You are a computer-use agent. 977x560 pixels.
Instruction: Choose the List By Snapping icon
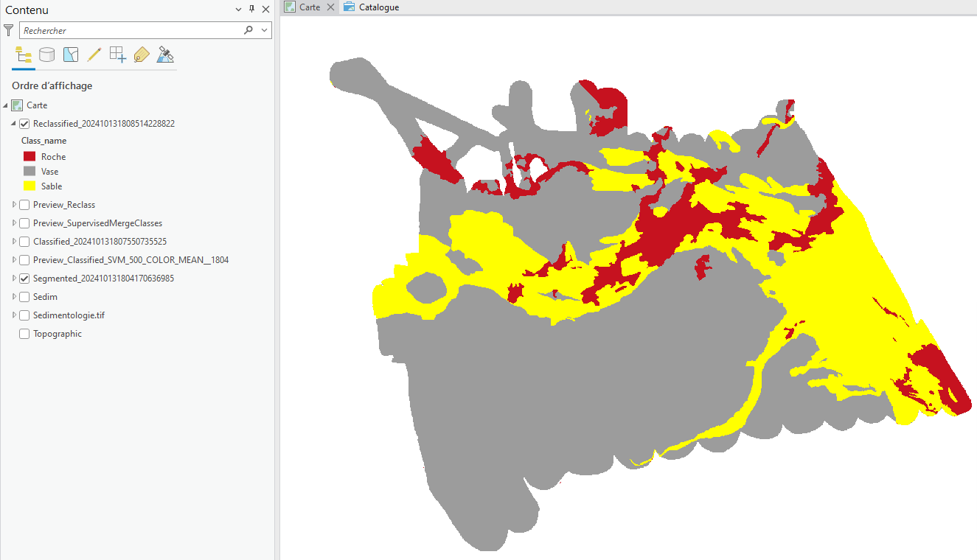118,55
